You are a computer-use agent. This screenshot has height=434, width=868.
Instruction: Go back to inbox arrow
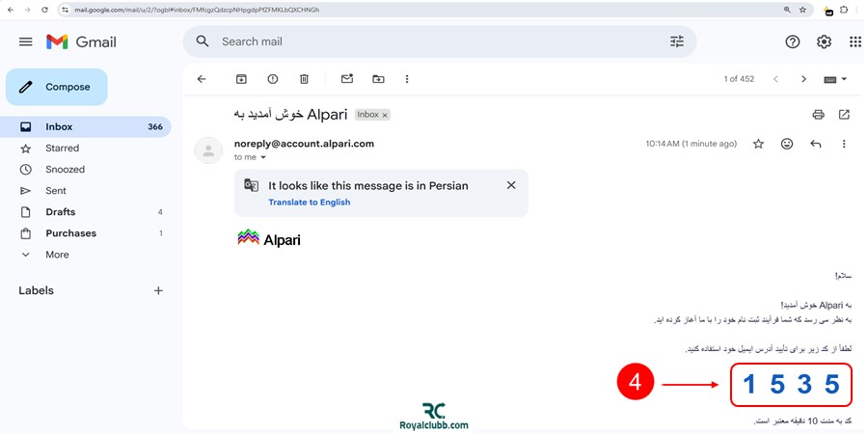click(202, 79)
